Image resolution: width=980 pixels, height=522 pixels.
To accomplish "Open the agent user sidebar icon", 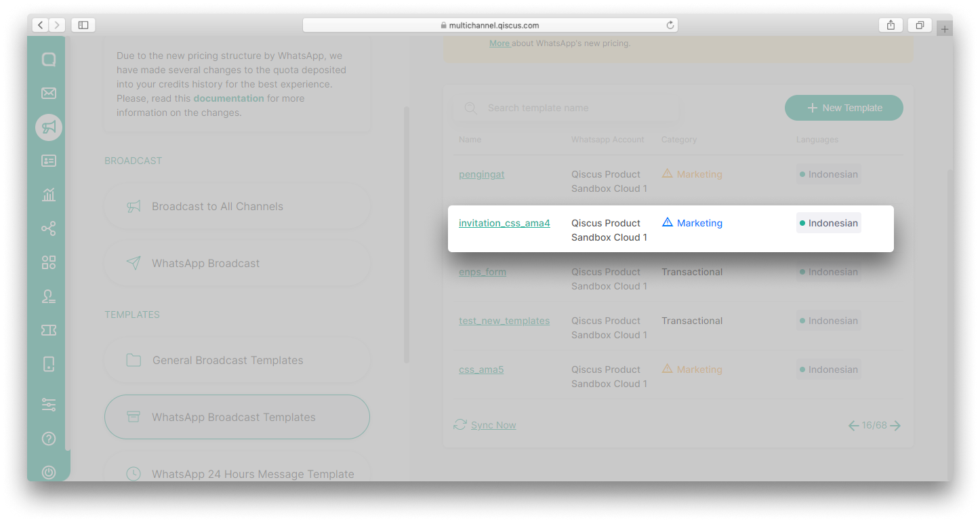I will pyautogui.click(x=49, y=296).
